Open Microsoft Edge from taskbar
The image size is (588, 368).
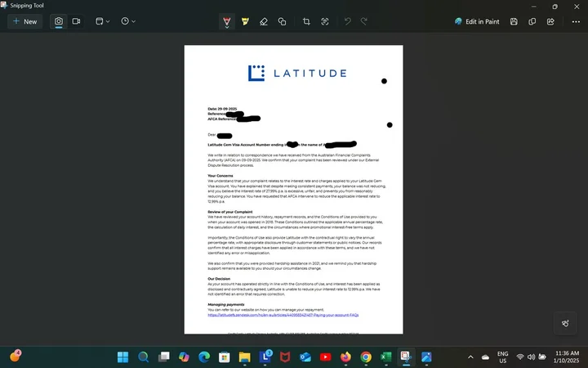tap(204, 357)
